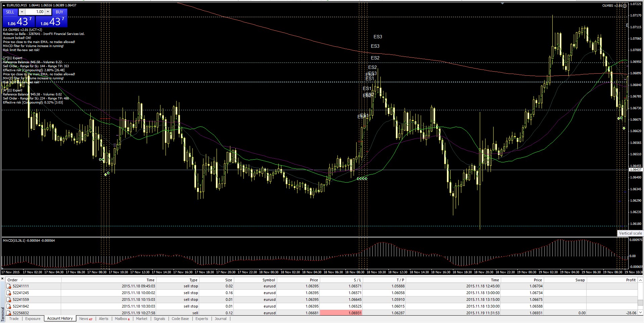Click close price 1.06704

click(536, 286)
